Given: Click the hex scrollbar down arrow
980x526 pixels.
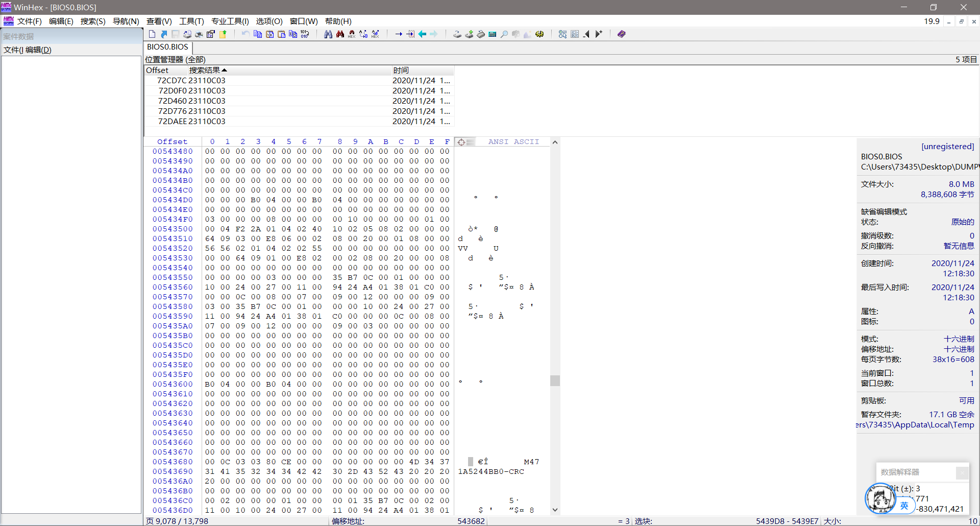Looking at the screenshot, I should click(555, 510).
